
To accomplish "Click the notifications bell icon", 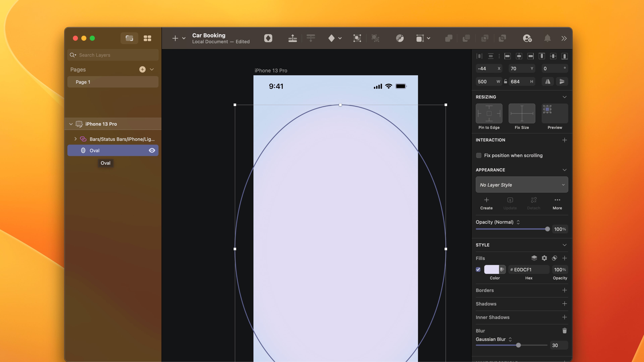I will pos(547,38).
